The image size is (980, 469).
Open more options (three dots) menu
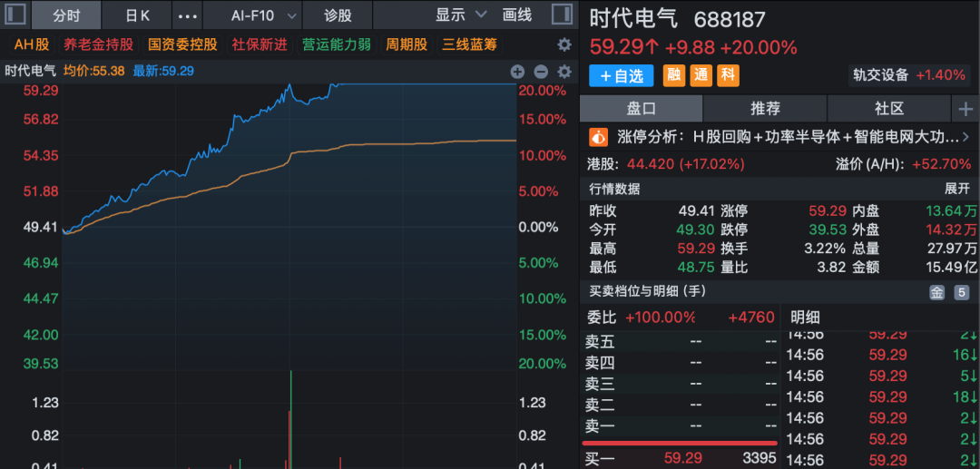(x=188, y=15)
